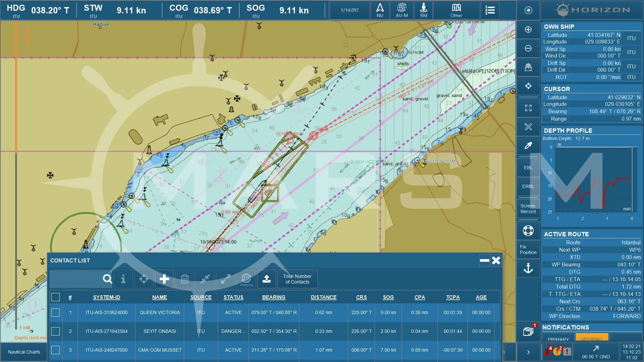
Task: Click the lifebuoy man-overboard icon
Action: (x=528, y=231)
